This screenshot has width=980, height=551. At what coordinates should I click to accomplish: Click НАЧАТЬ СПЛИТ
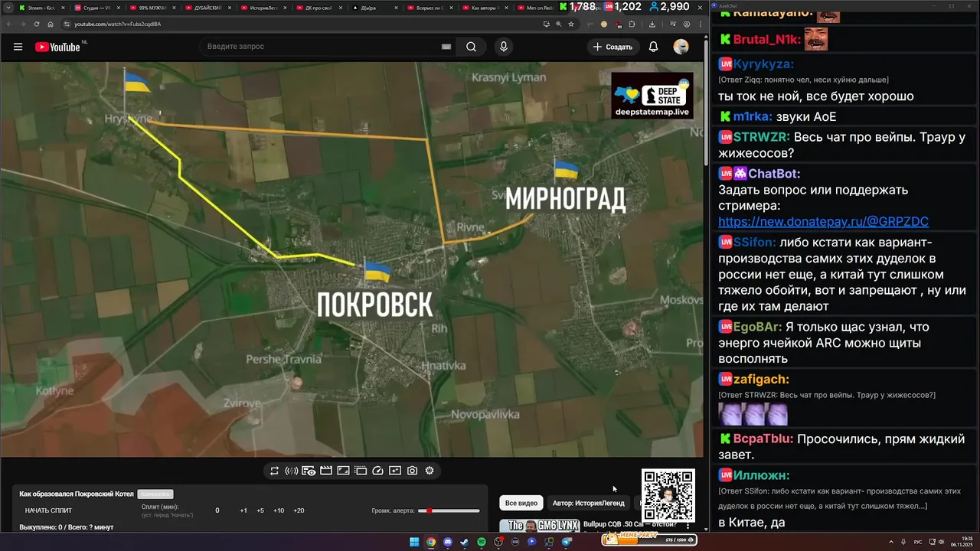point(48,510)
